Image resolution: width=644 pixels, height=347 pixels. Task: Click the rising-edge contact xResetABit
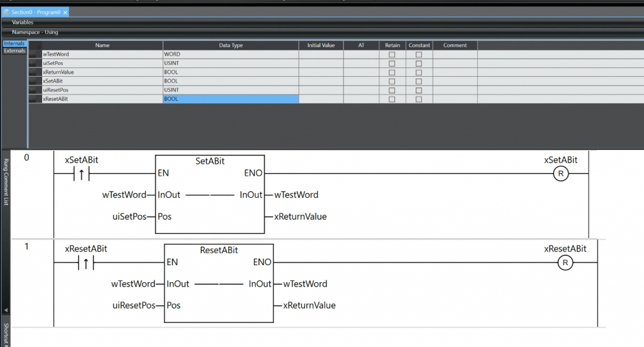click(x=86, y=263)
